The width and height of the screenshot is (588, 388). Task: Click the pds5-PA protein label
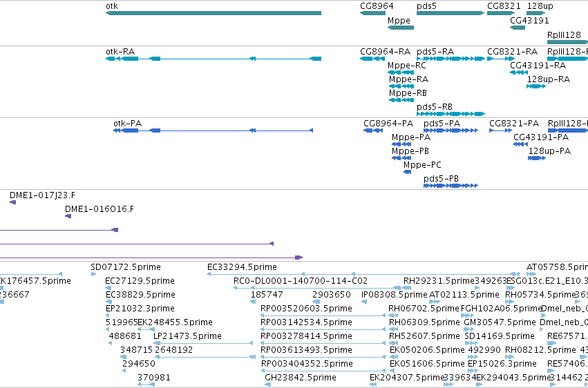442,124
